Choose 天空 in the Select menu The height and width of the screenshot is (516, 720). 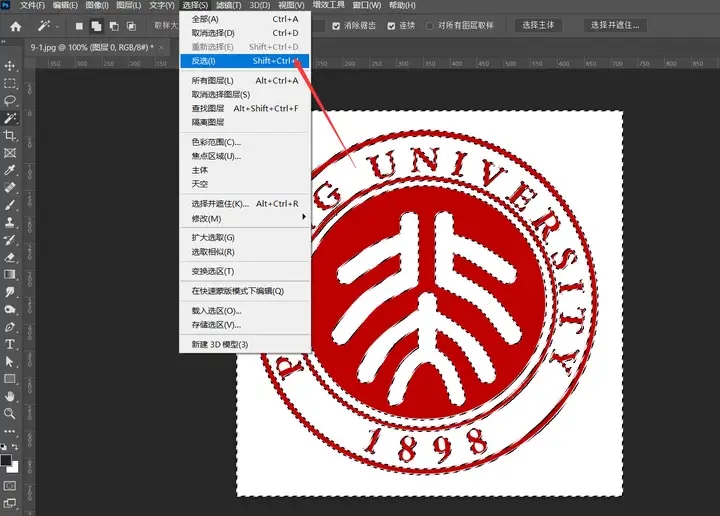(x=245, y=184)
